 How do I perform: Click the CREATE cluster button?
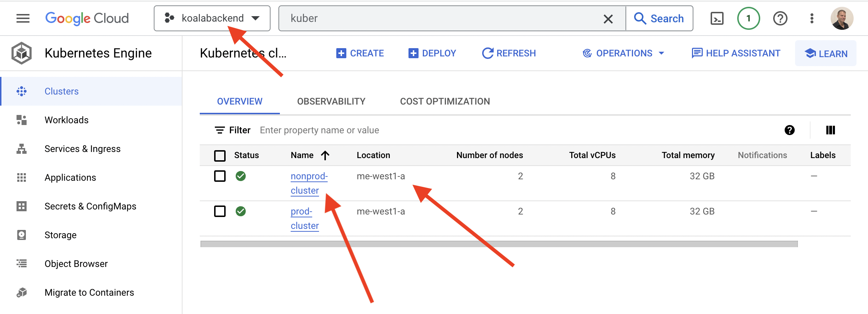click(x=360, y=53)
